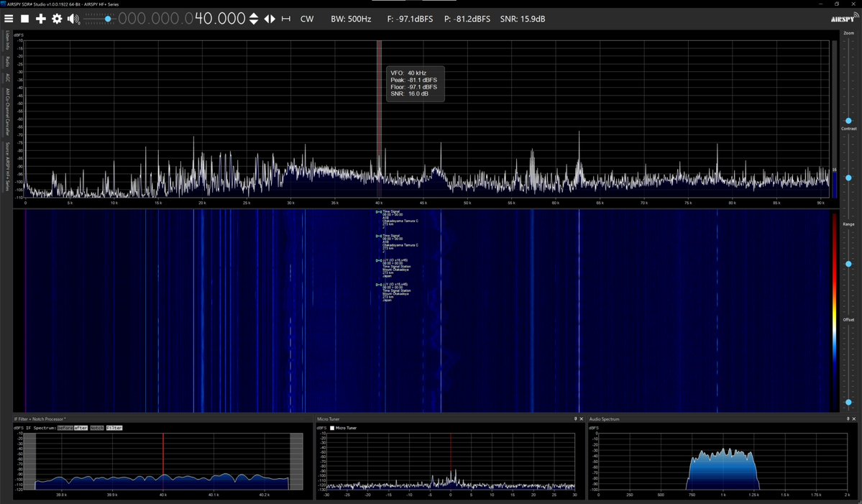862x504 pixels.
Task: Adjust the Zoom slider
Action: [848, 120]
